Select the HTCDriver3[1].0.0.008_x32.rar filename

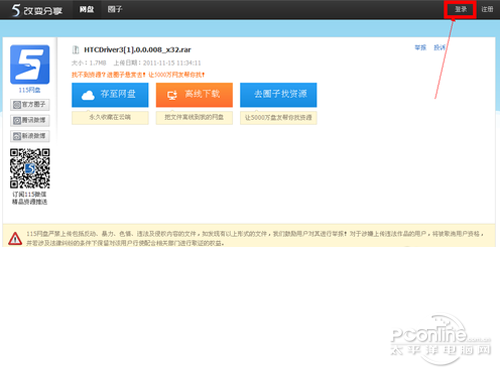pyautogui.click(x=137, y=50)
